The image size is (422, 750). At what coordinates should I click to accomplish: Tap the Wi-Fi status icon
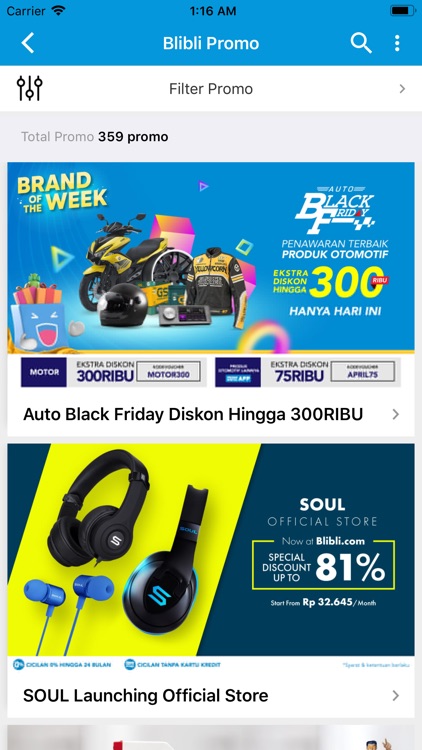pos(59,11)
